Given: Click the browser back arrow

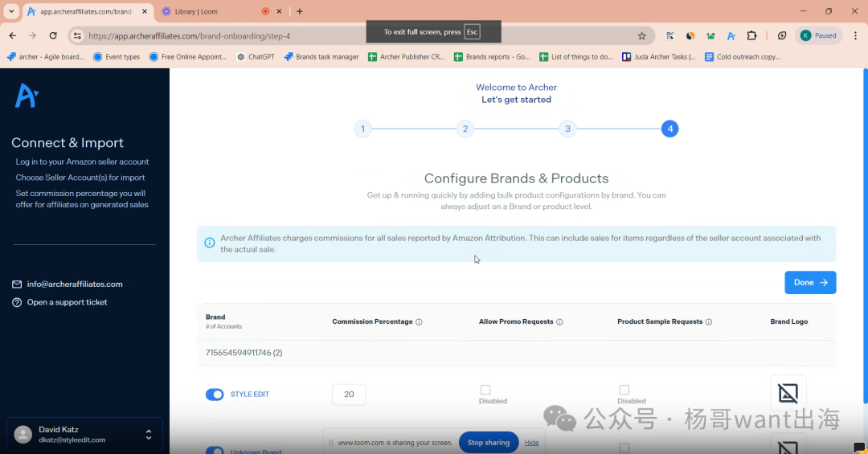Looking at the screenshot, I should 12,35.
